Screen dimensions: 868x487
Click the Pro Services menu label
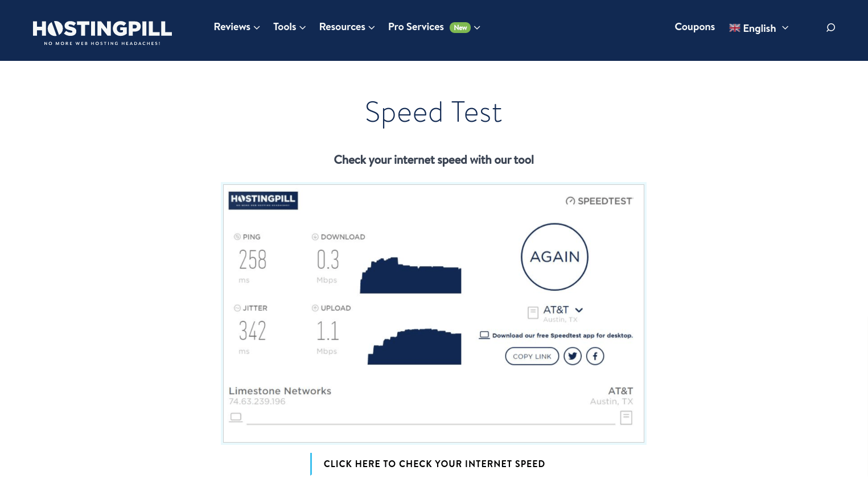click(416, 27)
